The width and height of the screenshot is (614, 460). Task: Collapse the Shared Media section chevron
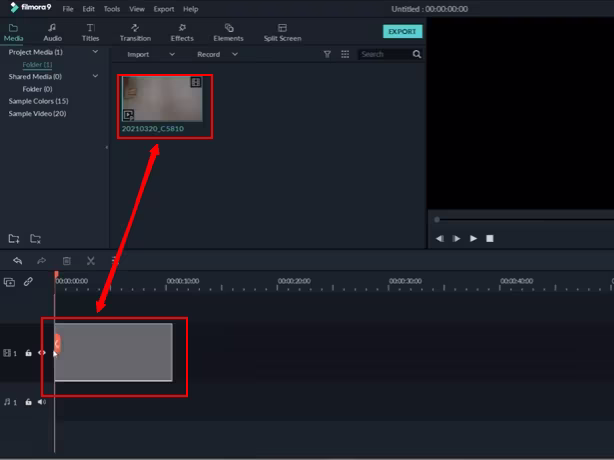[x=95, y=76]
